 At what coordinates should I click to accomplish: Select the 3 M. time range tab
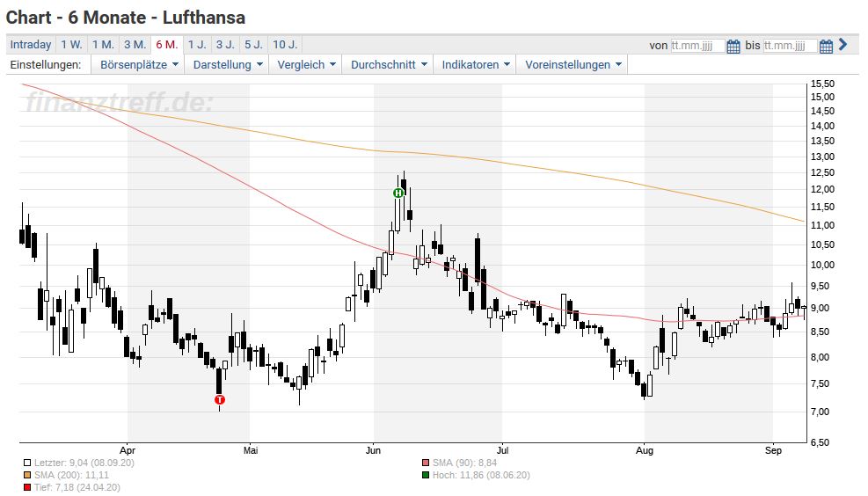click(x=135, y=45)
